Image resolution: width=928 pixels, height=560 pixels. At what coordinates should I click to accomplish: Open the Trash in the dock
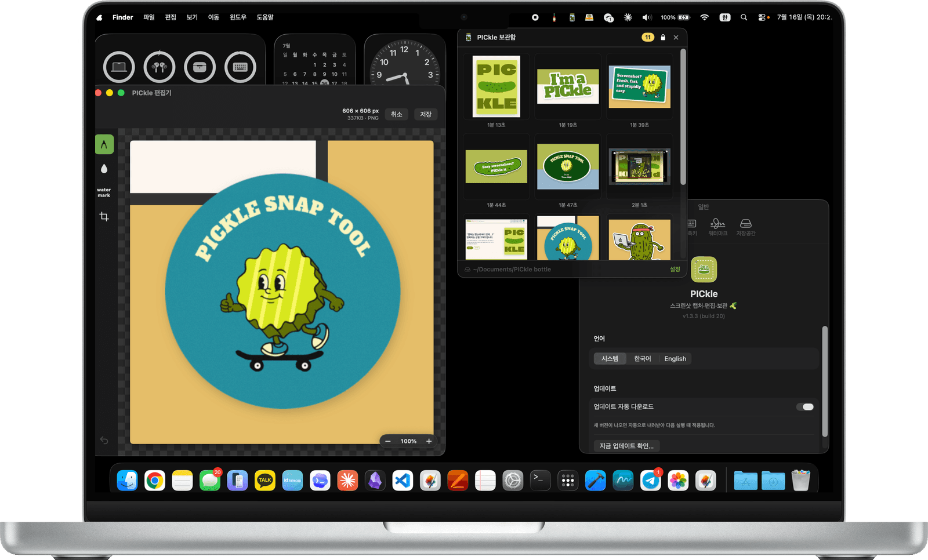800,481
